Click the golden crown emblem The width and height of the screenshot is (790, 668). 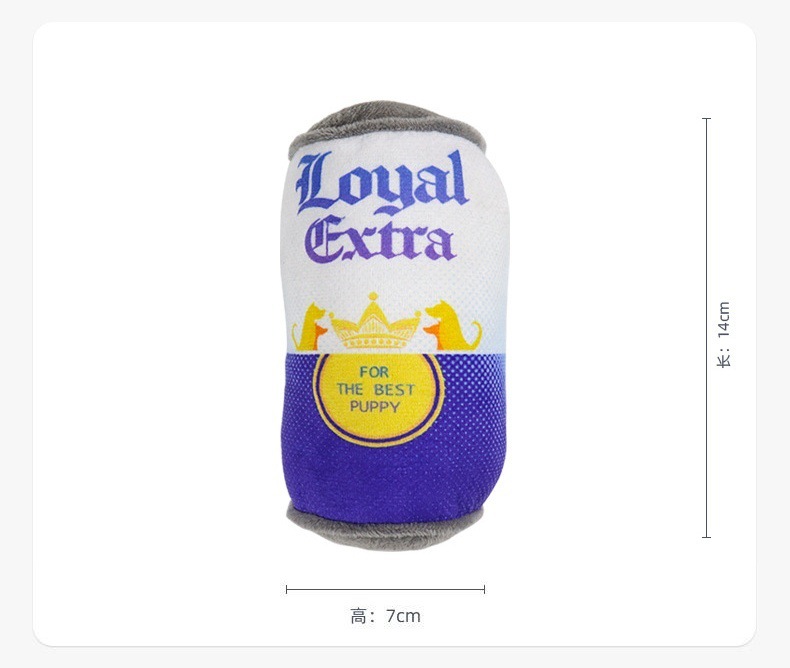(x=375, y=321)
